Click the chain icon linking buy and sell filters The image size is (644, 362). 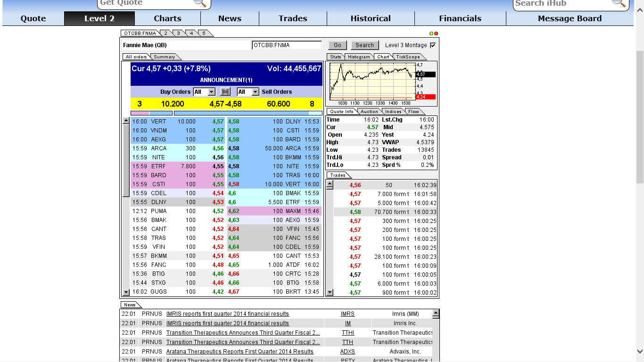225,91
